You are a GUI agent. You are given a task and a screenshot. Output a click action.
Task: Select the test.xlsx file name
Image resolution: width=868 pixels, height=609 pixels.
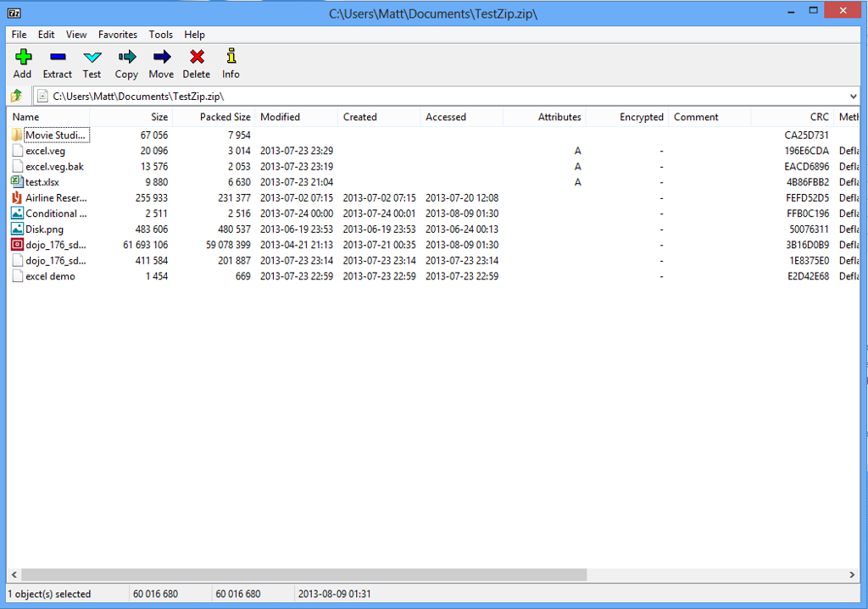(x=42, y=182)
